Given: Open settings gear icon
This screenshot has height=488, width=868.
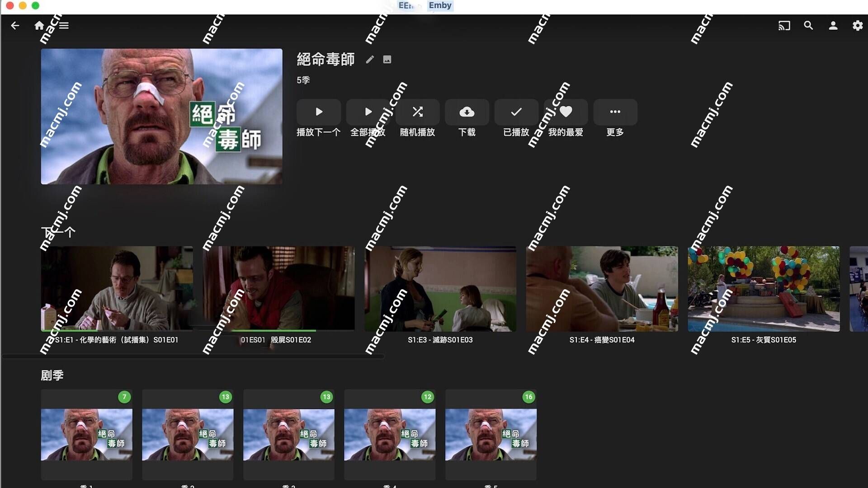Looking at the screenshot, I should tap(857, 26).
